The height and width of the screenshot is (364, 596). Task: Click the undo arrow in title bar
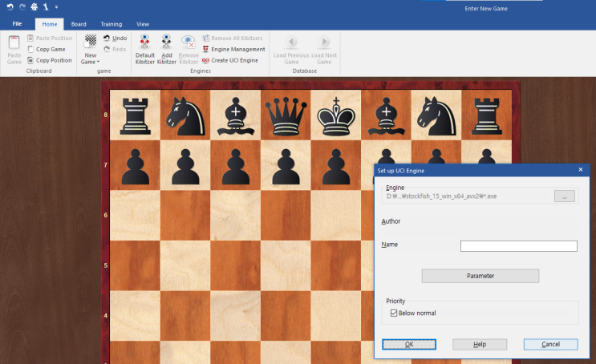click(x=10, y=6)
